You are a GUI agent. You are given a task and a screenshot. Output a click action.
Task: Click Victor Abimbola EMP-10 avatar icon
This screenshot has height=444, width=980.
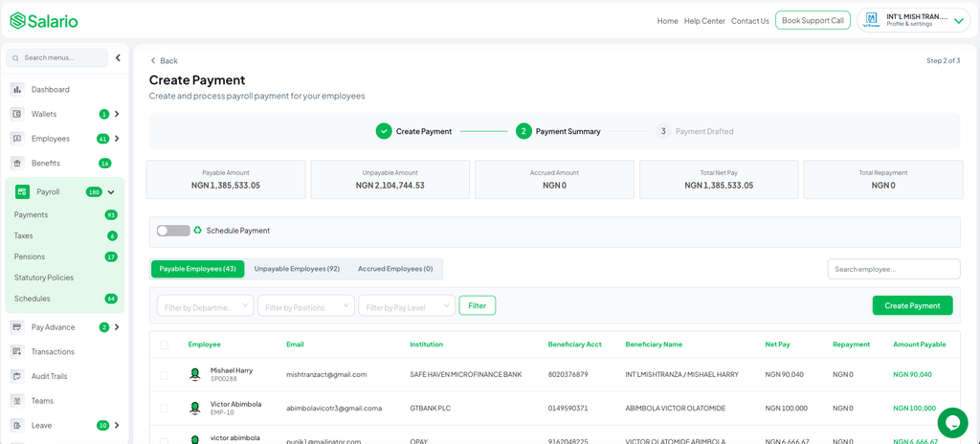pyautogui.click(x=195, y=409)
